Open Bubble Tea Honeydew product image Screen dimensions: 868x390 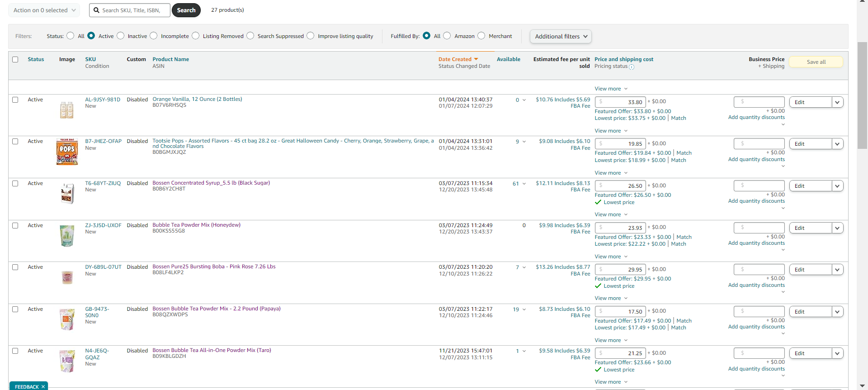pos(67,236)
